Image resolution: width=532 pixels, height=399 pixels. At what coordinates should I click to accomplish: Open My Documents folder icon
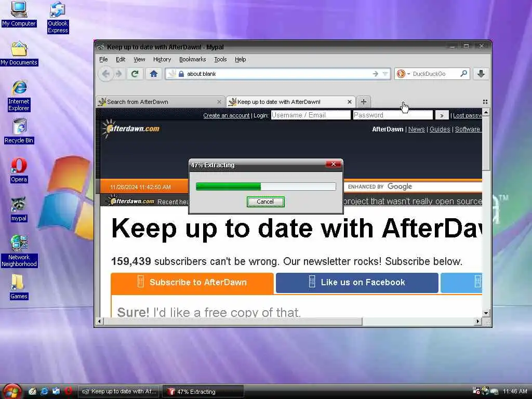coord(19,54)
